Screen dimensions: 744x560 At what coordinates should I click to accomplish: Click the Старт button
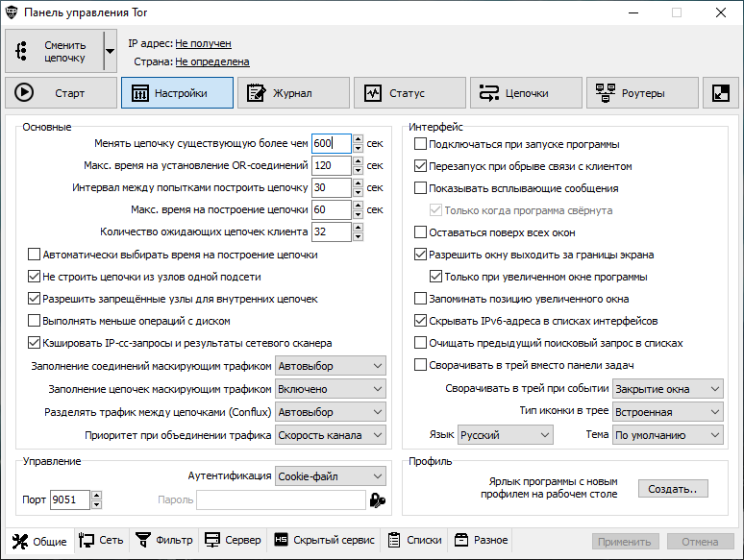coord(61,93)
